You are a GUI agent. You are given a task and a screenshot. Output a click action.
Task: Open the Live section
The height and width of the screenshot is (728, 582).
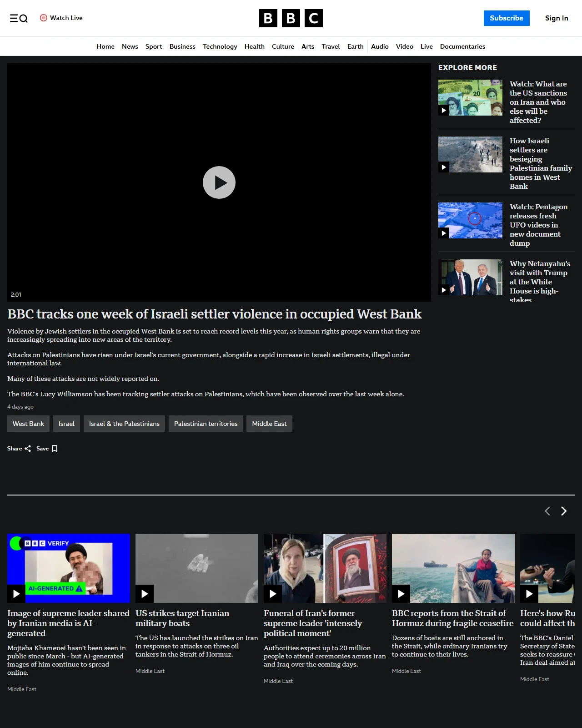pyautogui.click(x=426, y=46)
